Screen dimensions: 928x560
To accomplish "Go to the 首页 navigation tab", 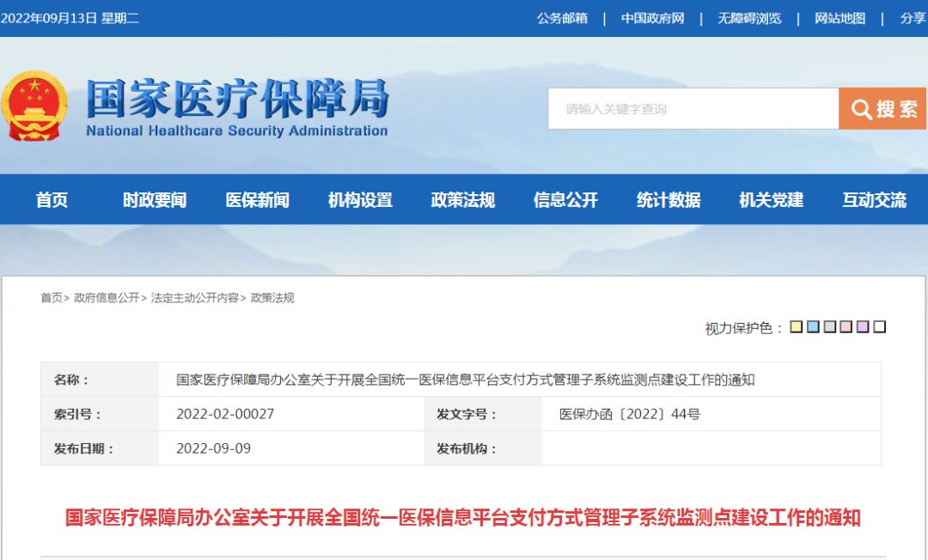I will 52,200.
